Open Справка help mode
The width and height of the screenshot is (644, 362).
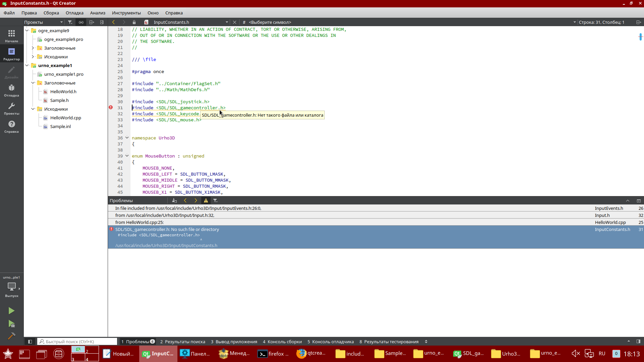[x=11, y=126]
